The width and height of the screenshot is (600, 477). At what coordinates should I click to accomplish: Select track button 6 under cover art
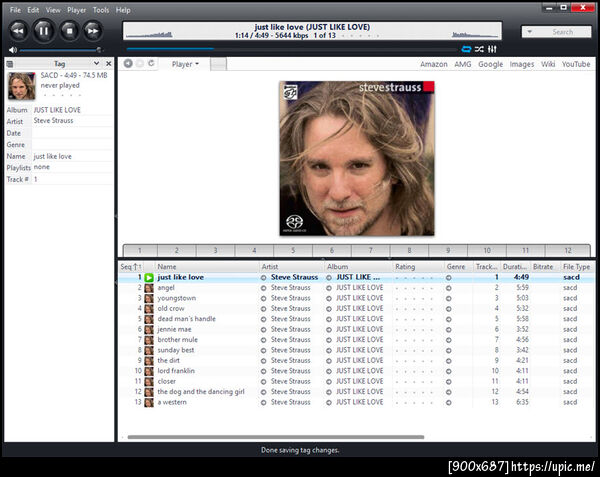tap(332, 251)
